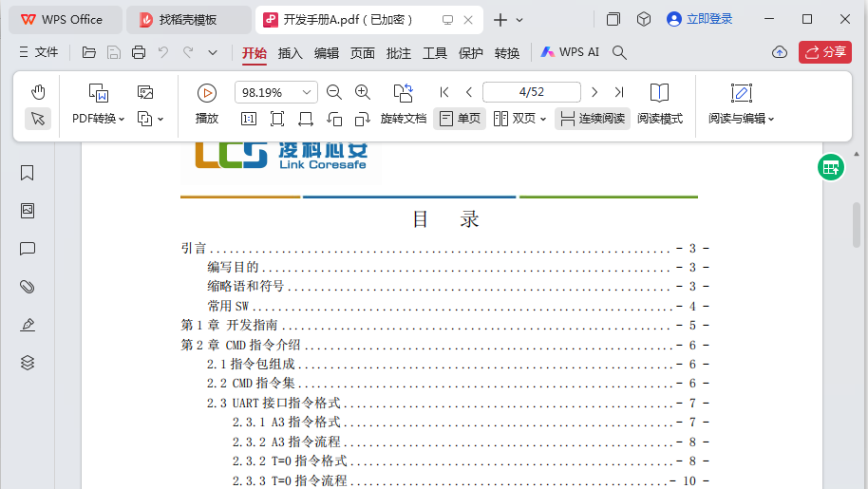Screen dimensions: 868x489
Task: Switch to the 工具 tab
Action: [435, 52]
